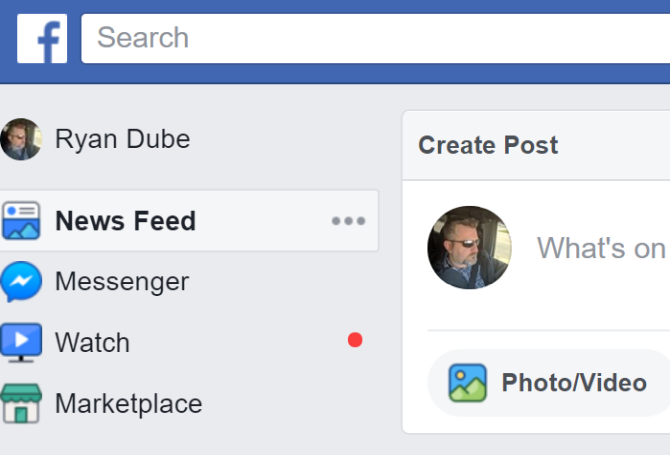Select the News Feed menu label
The image size is (670, 455).
125,221
